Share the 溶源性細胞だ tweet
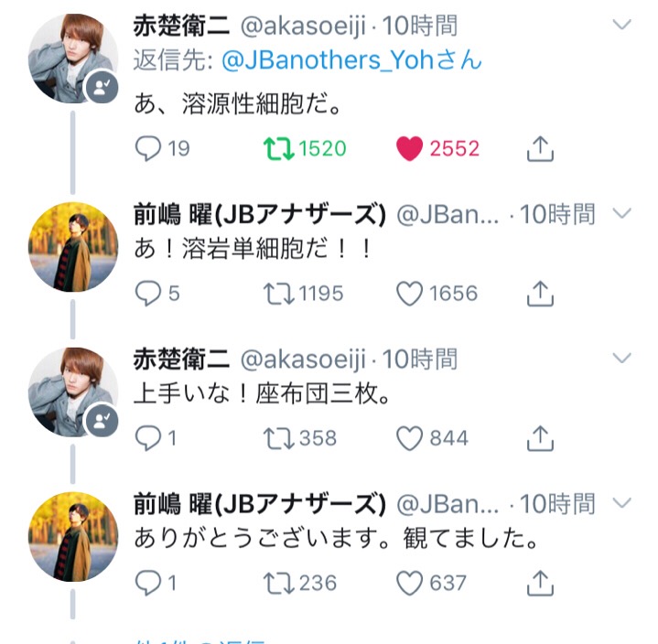This screenshot has width=658, height=644. [x=541, y=148]
